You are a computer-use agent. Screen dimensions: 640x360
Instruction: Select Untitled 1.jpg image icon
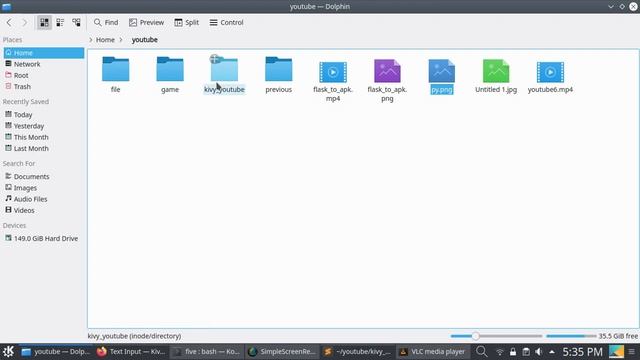[496, 71]
